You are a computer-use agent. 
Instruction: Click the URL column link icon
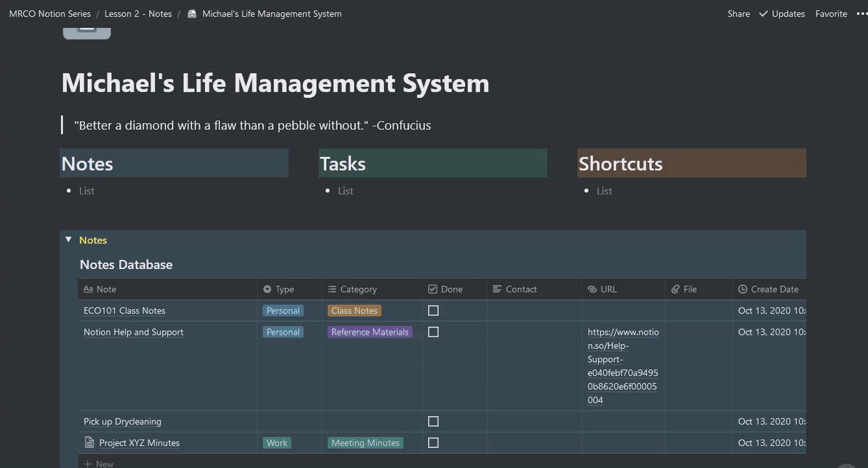(x=592, y=289)
